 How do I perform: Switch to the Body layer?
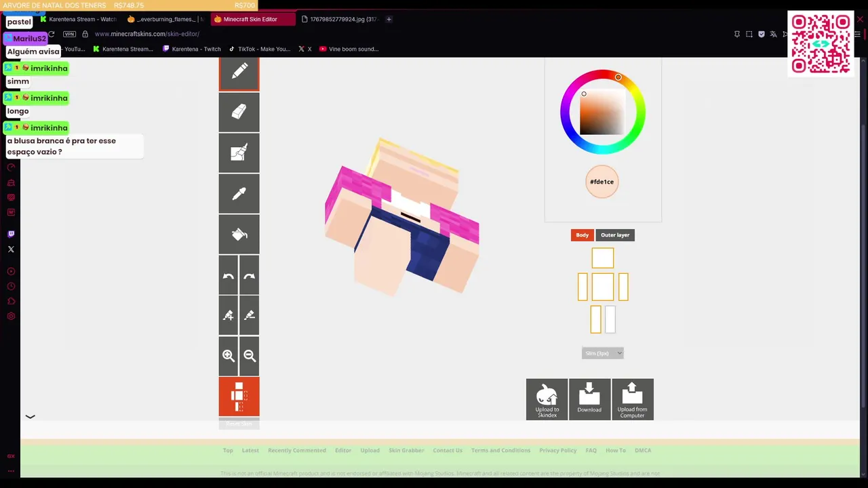coord(583,235)
